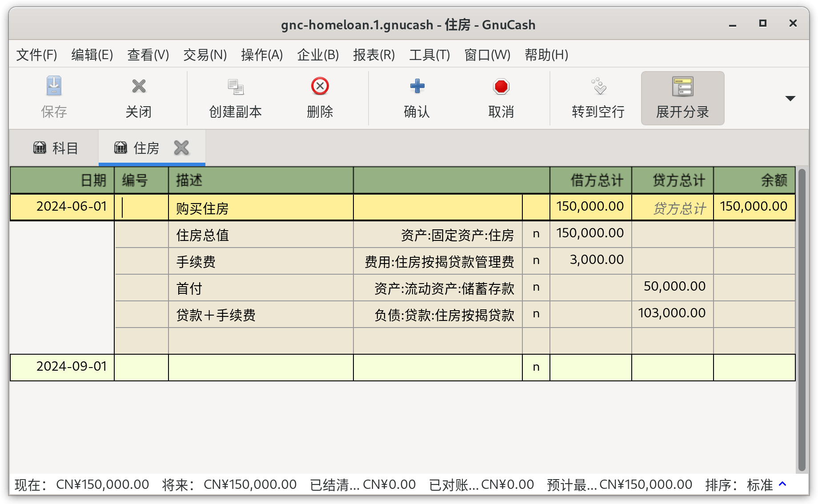
Task: Toggle the Split view (展开分录) button
Action: (x=682, y=98)
